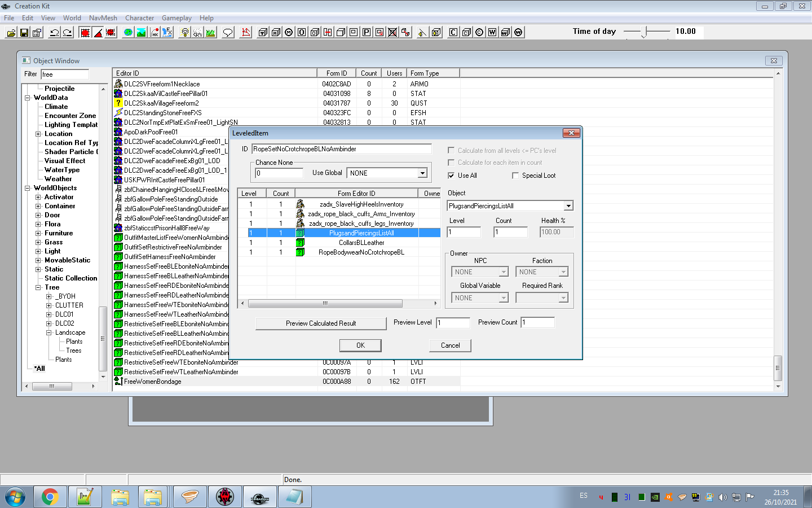The height and width of the screenshot is (508, 812).
Task: Click the preferences clipboard toolbar icon
Action: pos(37,32)
